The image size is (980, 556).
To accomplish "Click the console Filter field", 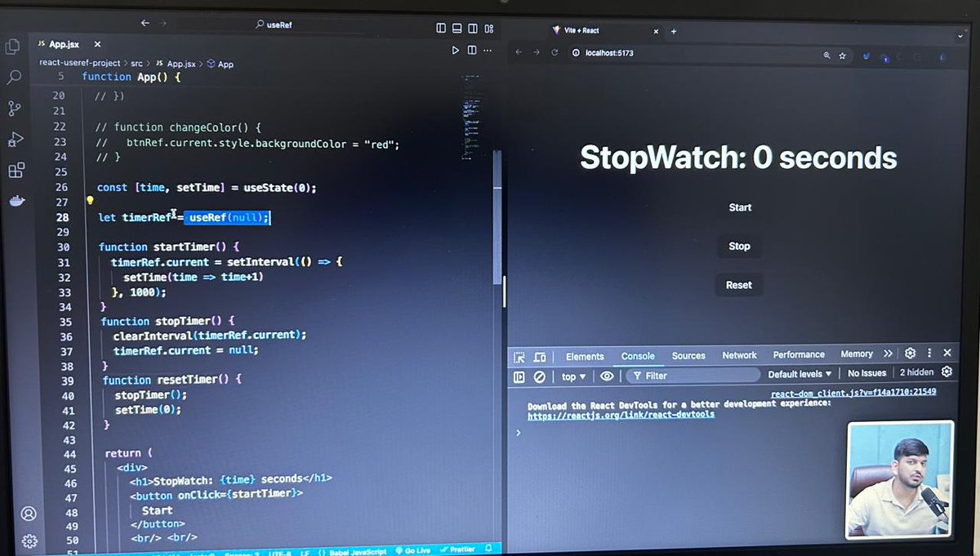I will (x=693, y=376).
